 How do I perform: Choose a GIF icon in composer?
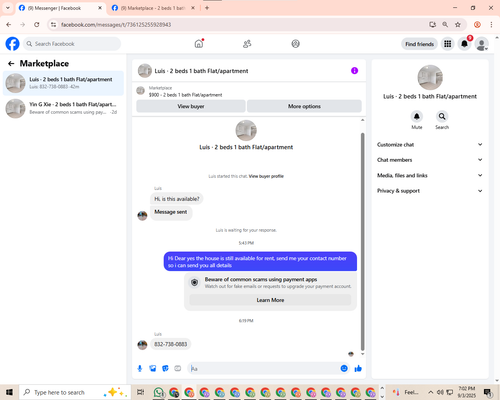[x=178, y=368]
